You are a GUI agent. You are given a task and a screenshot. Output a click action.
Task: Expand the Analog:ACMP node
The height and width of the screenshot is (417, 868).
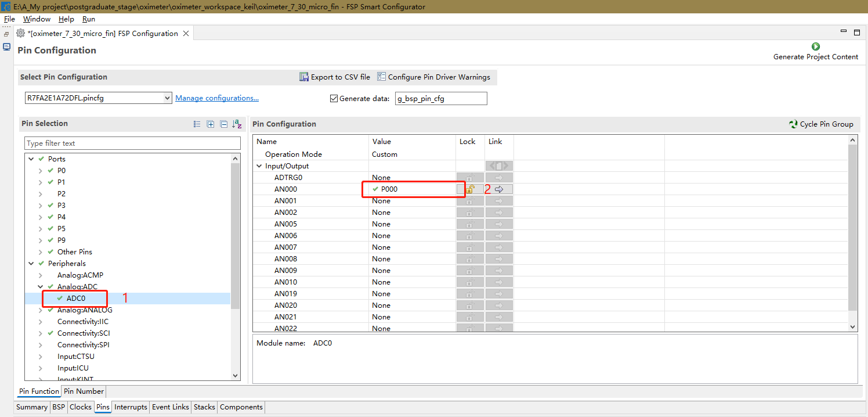tap(40, 275)
